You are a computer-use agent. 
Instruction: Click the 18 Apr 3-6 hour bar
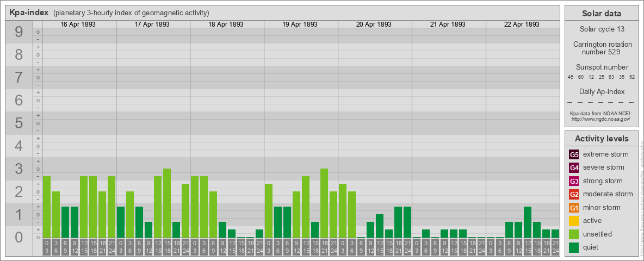[x=204, y=207]
